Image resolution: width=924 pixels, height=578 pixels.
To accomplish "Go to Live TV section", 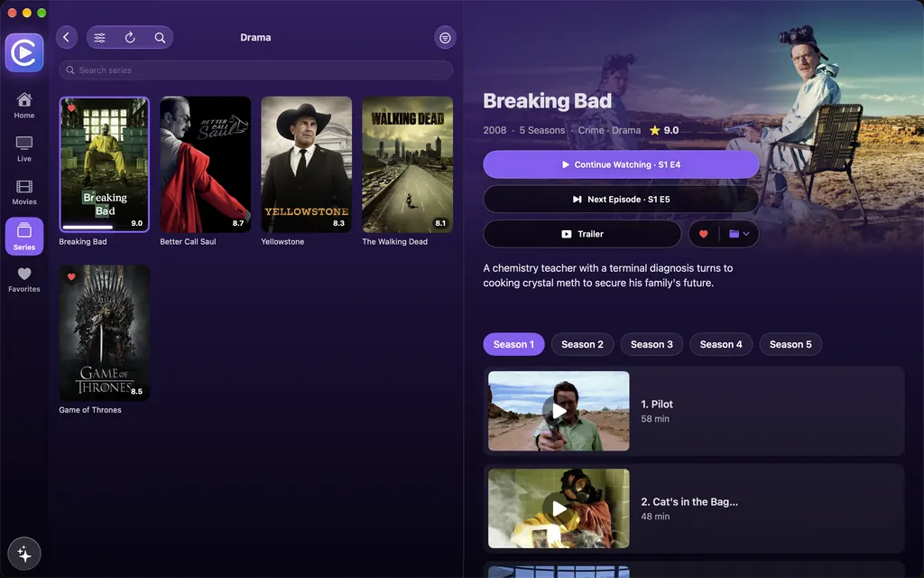I will pos(24,149).
